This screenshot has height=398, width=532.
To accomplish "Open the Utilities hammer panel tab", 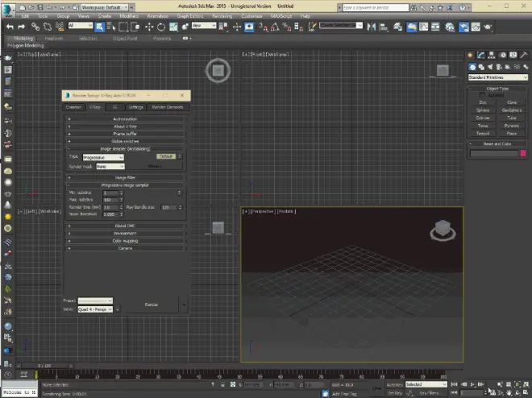I will pos(522,54).
